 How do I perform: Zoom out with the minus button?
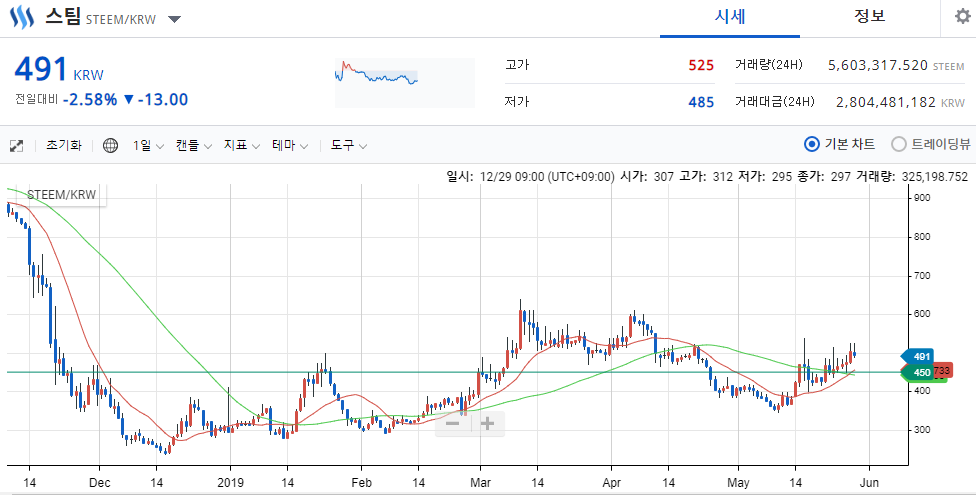click(x=453, y=424)
